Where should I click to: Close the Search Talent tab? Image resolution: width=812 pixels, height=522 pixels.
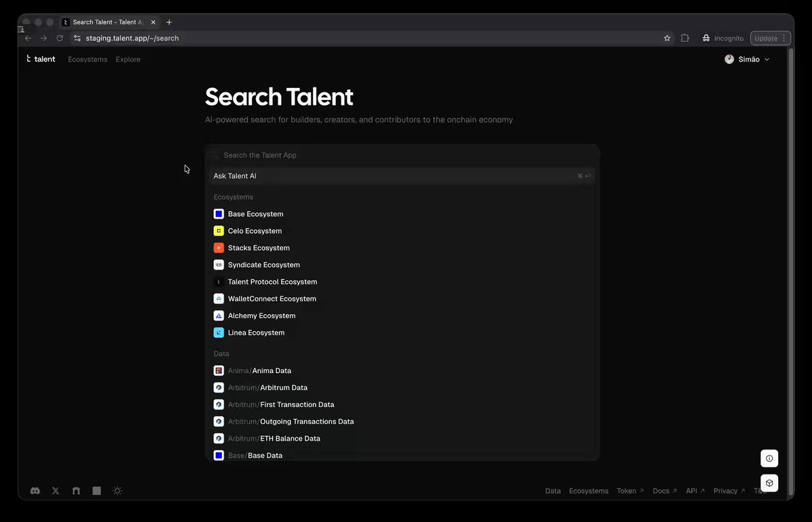coord(153,22)
